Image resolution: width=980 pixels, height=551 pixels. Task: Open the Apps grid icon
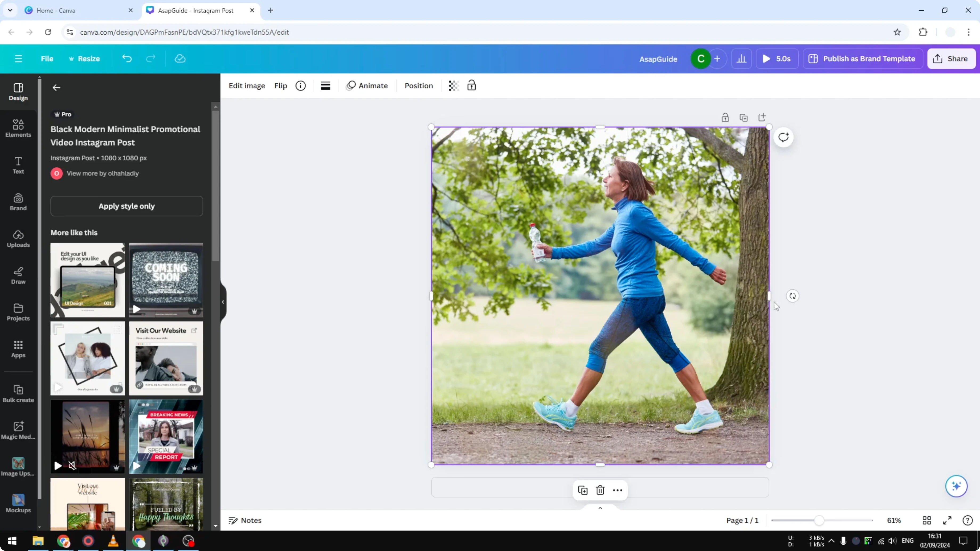[18, 349]
